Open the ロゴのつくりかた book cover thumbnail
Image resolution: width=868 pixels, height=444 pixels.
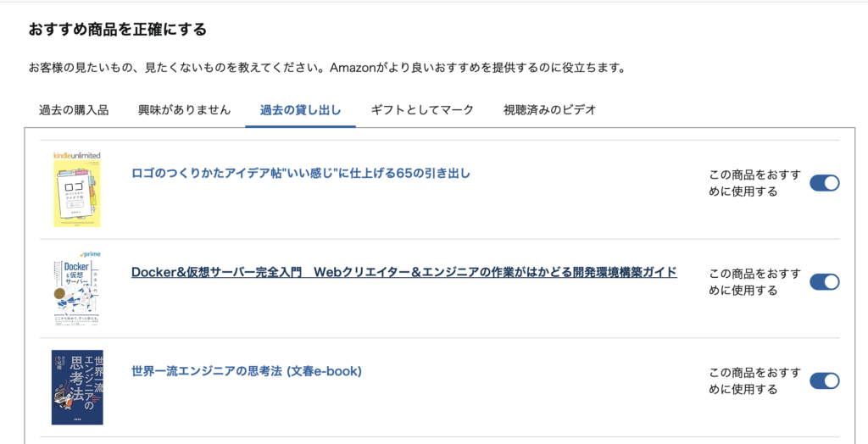point(77,195)
